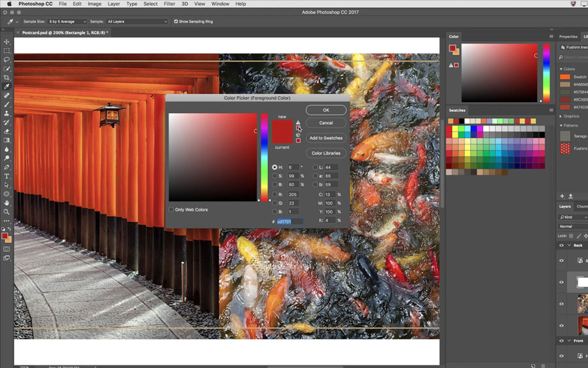588x368 pixels.
Task: Select the Horizontal Type tool
Action: coord(7,176)
